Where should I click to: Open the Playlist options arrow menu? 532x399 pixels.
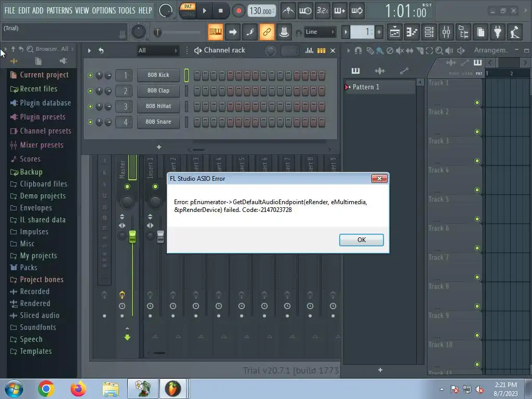pos(349,50)
